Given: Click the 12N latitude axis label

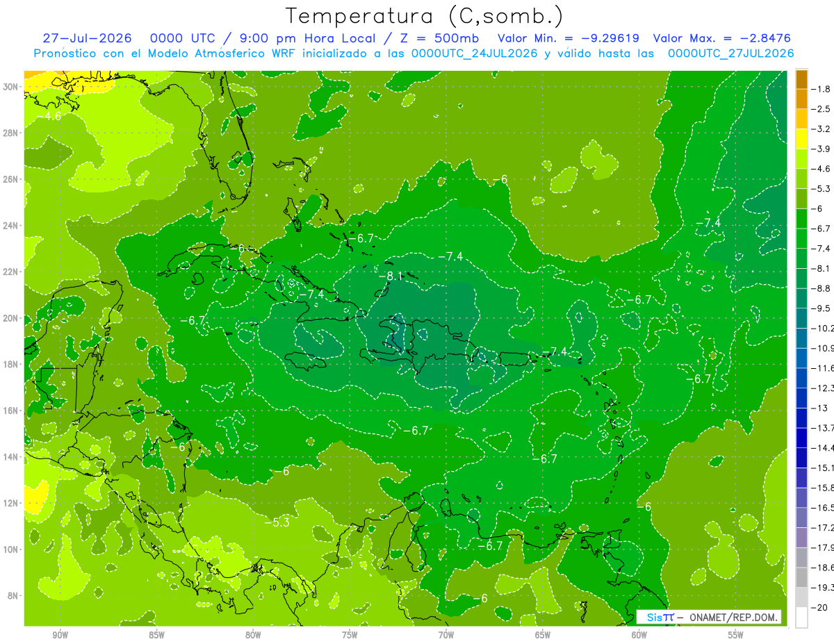Looking at the screenshot, I should [x=12, y=503].
